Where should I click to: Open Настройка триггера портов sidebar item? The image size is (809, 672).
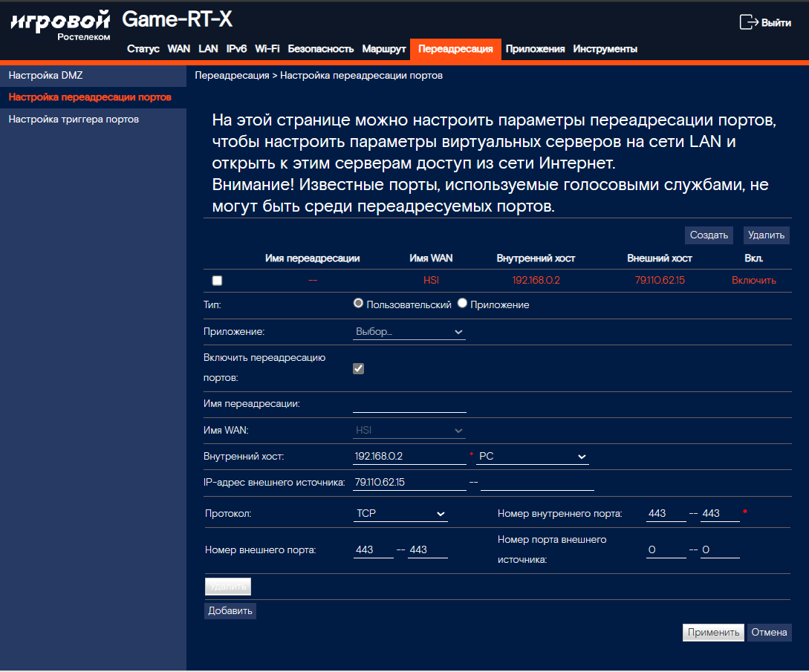(74, 119)
